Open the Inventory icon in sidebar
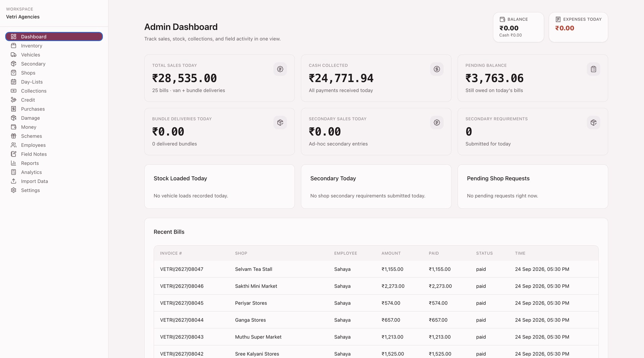Viewport: 644px width, 358px height. [x=13, y=46]
